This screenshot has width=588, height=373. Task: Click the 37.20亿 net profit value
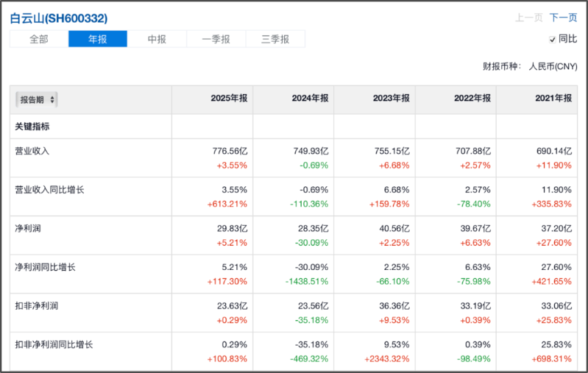pyautogui.click(x=556, y=228)
